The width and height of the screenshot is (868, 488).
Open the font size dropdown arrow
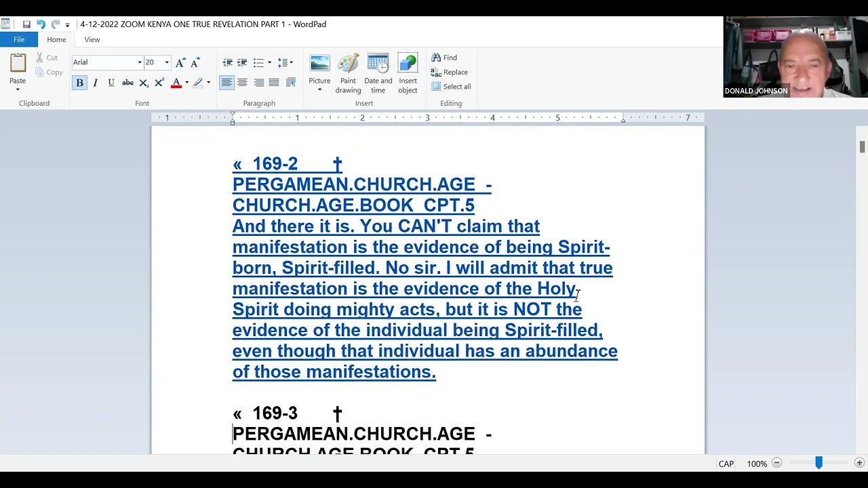[167, 62]
